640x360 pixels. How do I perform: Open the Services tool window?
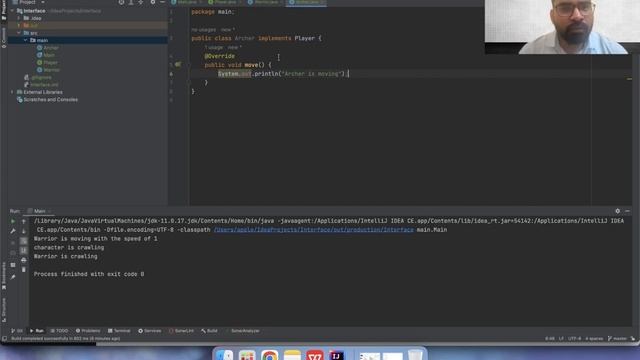pos(150,331)
